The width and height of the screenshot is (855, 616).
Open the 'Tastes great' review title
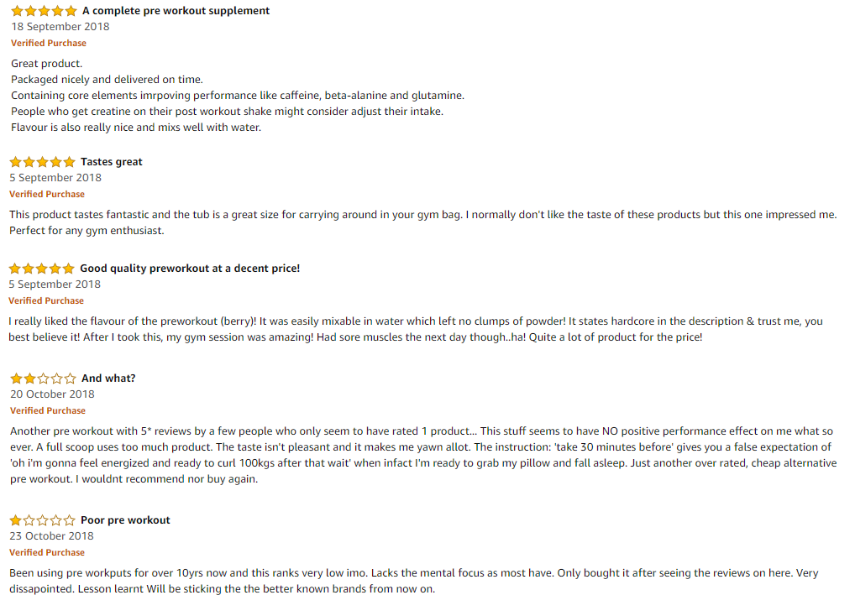click(111, 162)
